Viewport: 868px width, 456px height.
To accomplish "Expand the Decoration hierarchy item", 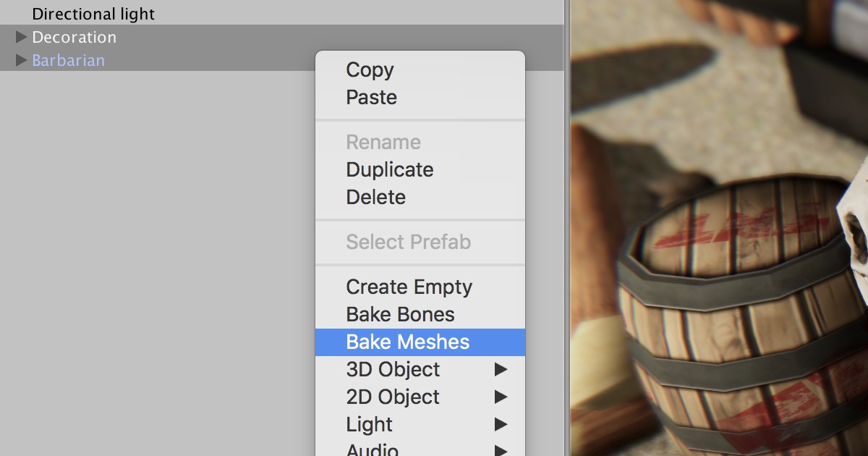I will [x=21, y=37].
